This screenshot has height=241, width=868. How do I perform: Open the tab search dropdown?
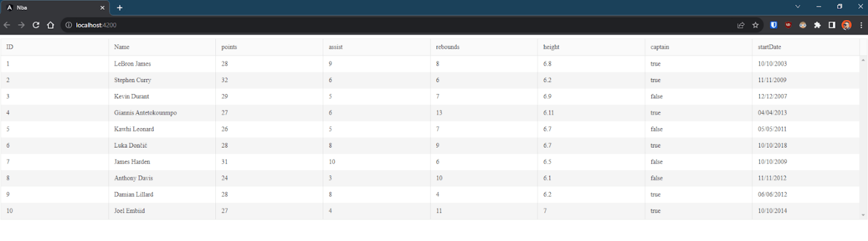[798, 6]
